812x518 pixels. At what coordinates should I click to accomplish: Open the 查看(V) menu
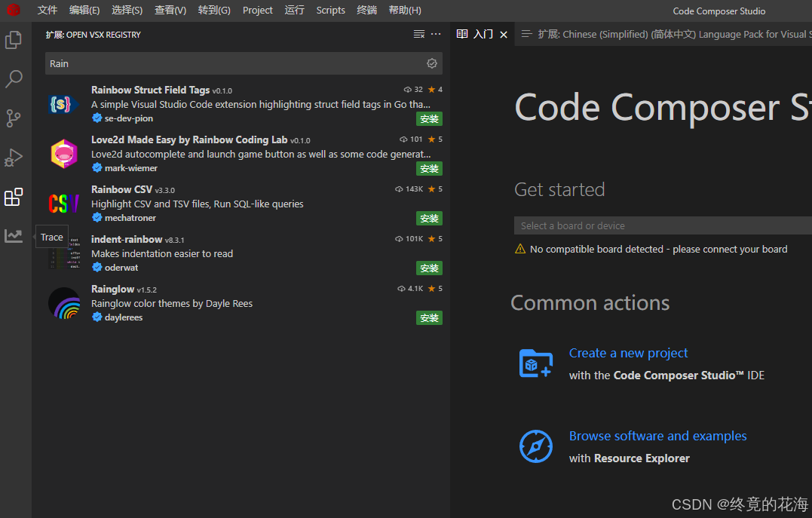coord(170,10)
